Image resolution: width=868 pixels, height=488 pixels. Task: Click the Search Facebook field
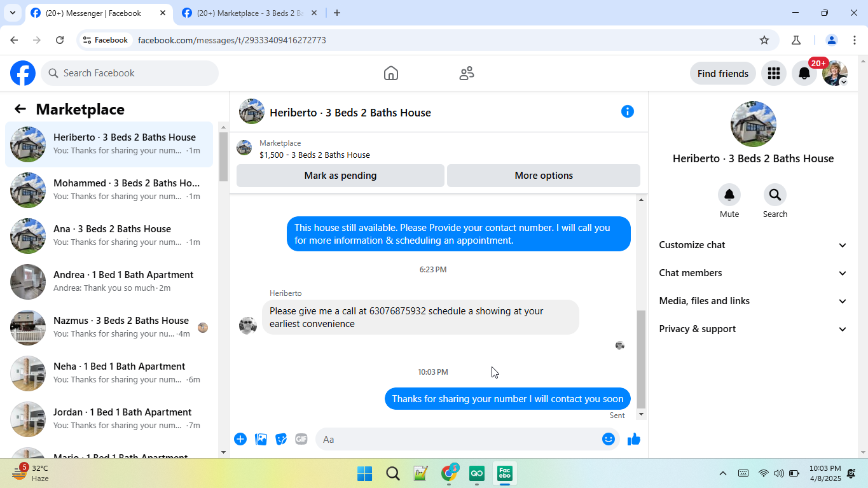[130, 73]
